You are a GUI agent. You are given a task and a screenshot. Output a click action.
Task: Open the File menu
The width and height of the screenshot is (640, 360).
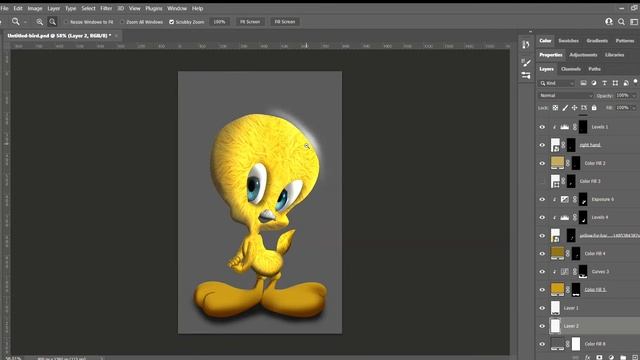click(4, 8)
